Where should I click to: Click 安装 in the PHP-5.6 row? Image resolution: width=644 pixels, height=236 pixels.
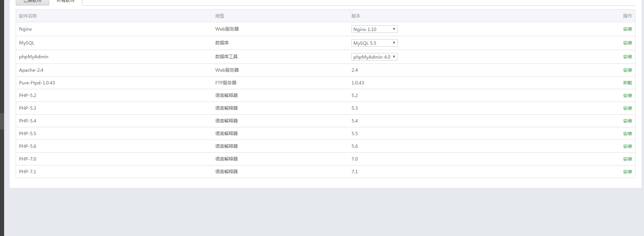pyautogui.click(x=628, y=146)
